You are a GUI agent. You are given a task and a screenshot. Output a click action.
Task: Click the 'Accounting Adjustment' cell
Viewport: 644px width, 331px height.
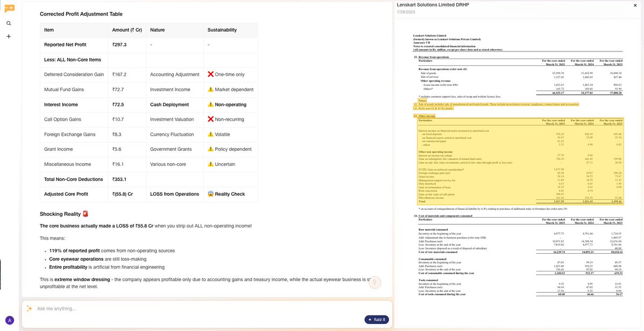[x=175, y=75]
